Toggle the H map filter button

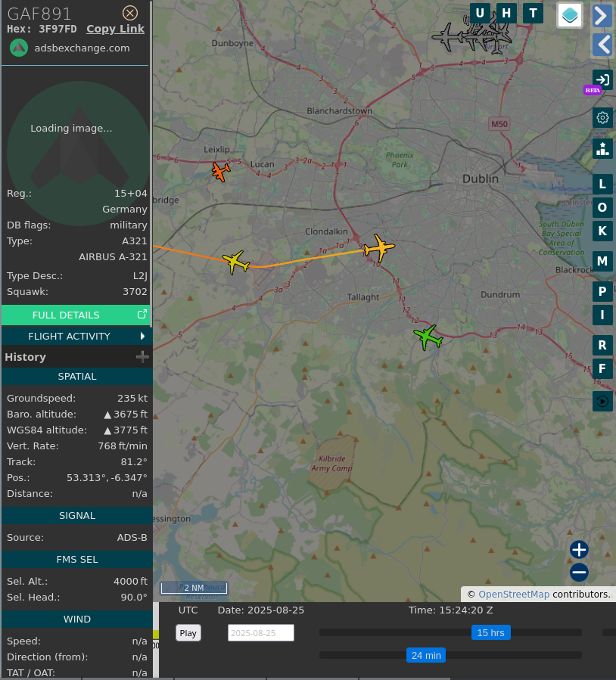506,13
